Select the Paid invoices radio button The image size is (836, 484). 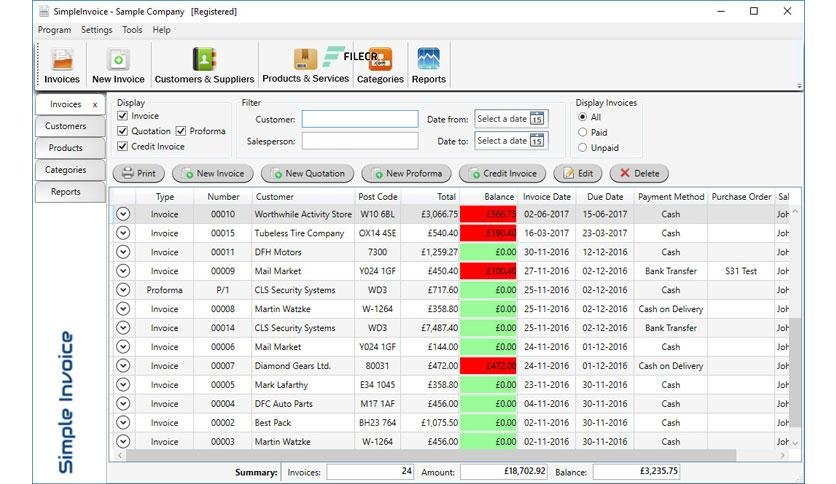tap(583, 132)
